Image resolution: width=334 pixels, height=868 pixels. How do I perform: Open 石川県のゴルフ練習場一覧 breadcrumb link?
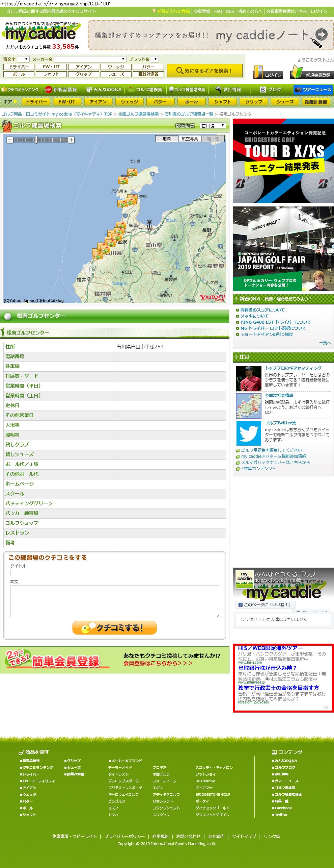(189, 114)
